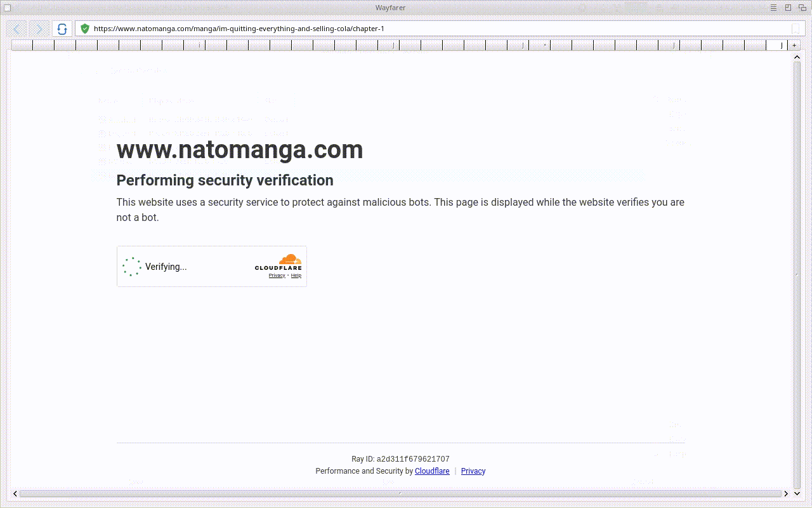The height and width of the screenshot is (508, 812).
Task: Open the hamburger menu in the title bar
Action: click(774, 8)
